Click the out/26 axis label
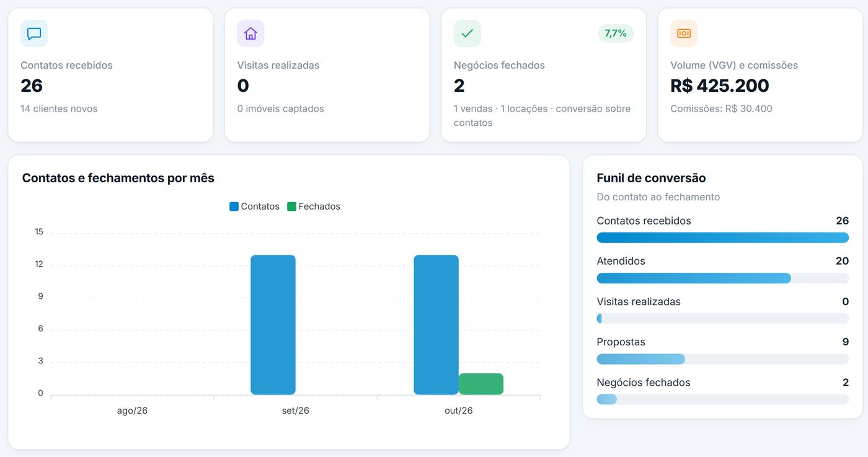This screenshot has width=868, height=457. 459,410
